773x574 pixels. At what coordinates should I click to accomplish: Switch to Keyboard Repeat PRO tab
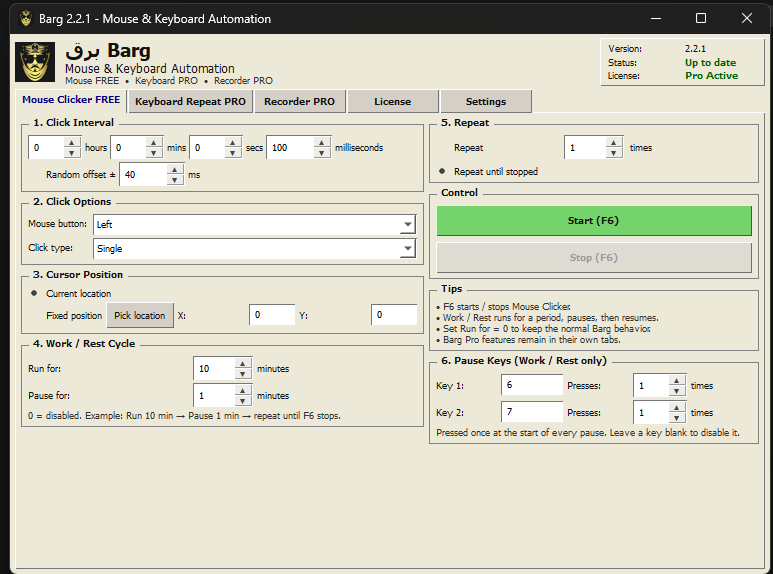190,102
